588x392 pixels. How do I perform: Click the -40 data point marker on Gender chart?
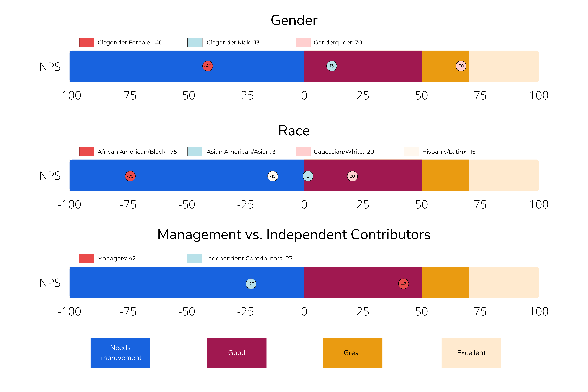(x=207, y=66)
